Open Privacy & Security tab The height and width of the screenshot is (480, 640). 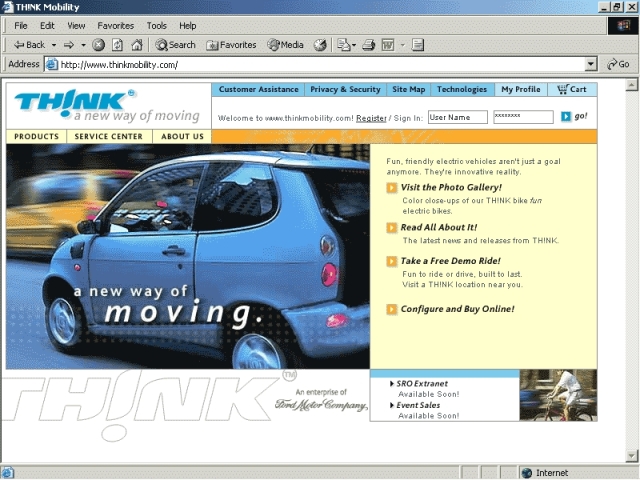point(345,89)
